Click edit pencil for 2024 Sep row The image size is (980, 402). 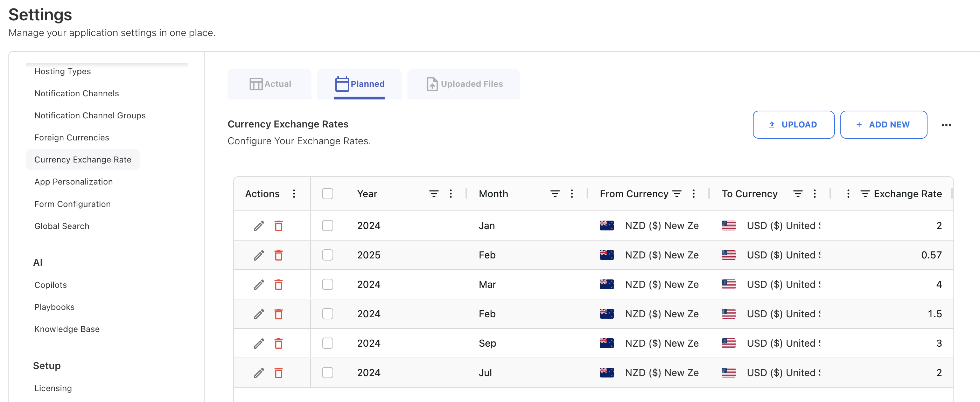click(x=259, y=344)
